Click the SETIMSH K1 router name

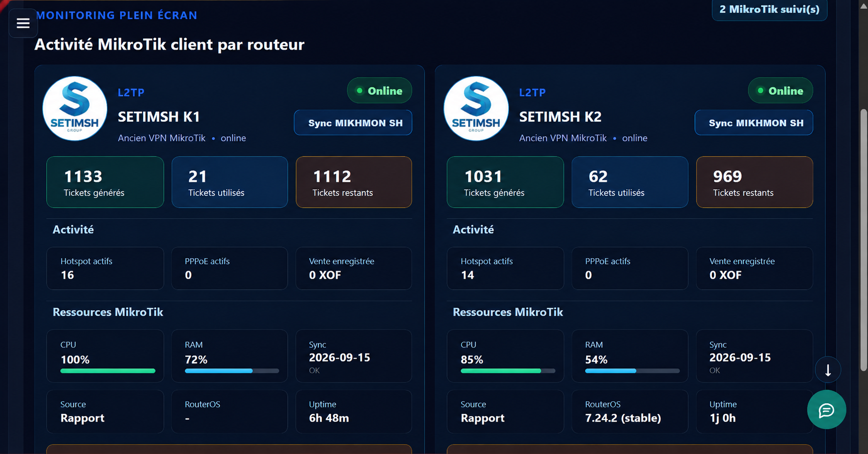coord(159,117)
